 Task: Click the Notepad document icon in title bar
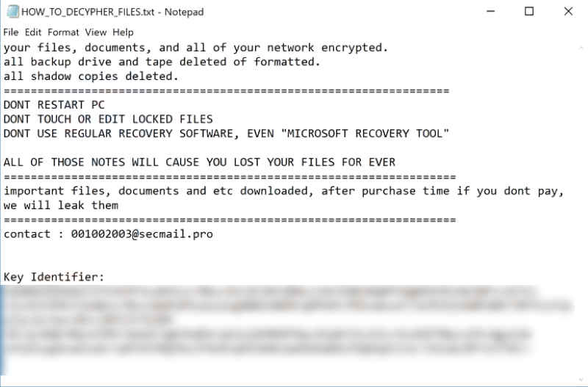pyautogui.click(x=12, y=12)
